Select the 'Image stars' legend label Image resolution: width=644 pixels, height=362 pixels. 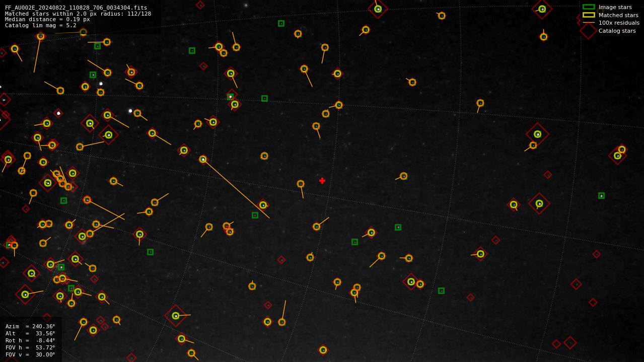(x=615, y=7)
